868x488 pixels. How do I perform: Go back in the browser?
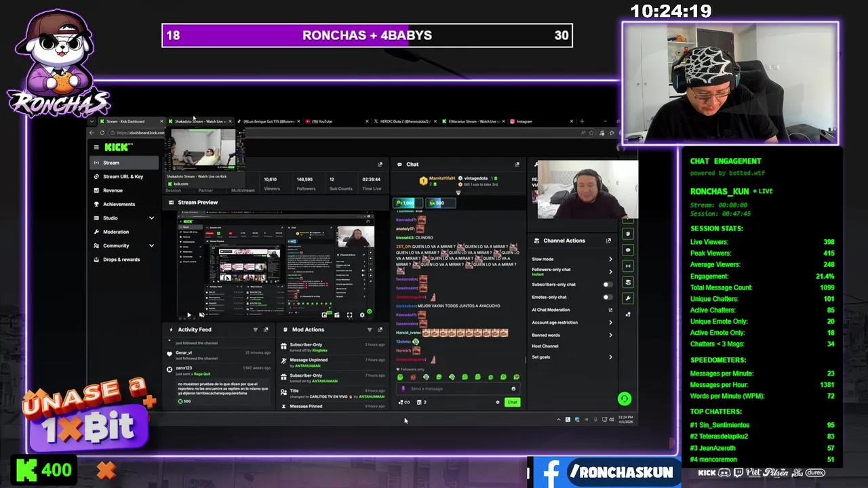[92, 132]
